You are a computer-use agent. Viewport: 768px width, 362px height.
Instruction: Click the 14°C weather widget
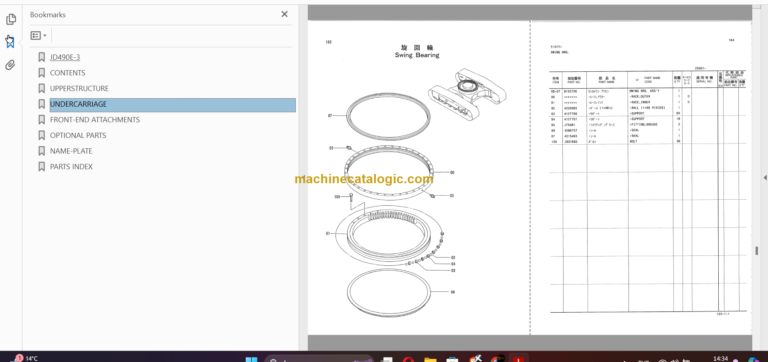point(25,358)
